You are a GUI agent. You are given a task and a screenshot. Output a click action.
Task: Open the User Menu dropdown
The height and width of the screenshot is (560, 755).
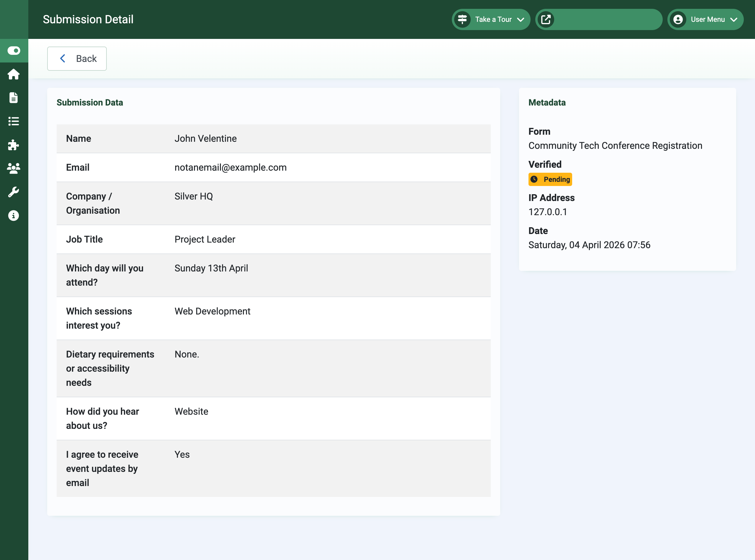point(705,19)
